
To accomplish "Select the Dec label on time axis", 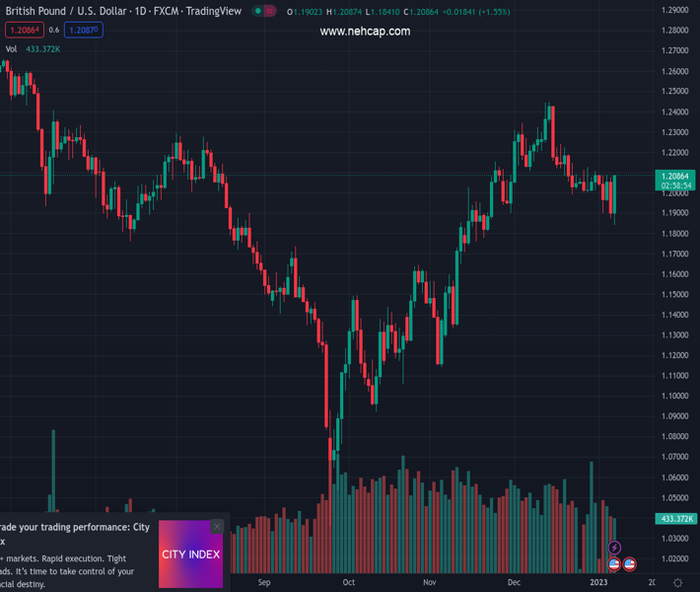I will coord(514,583).
